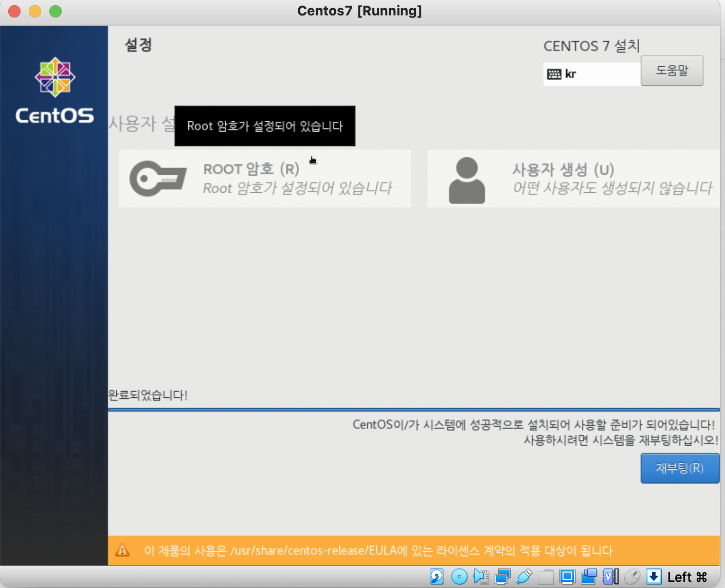
Task: Click the CentOS successfully installed message
Action: 534,425
